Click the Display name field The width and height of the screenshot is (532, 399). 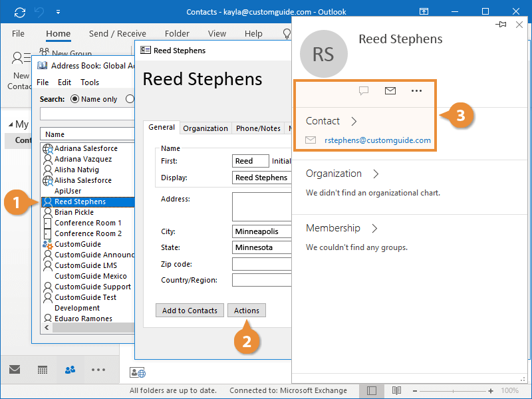pos(261,178)
